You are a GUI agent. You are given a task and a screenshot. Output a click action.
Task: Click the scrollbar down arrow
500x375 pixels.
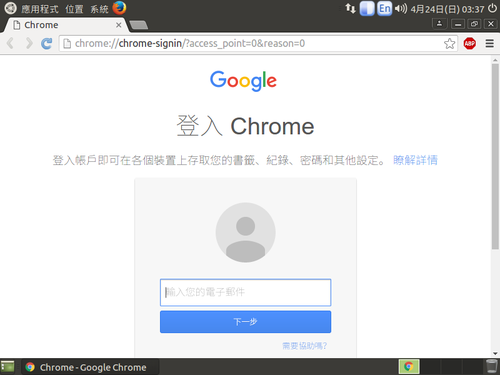495,353
